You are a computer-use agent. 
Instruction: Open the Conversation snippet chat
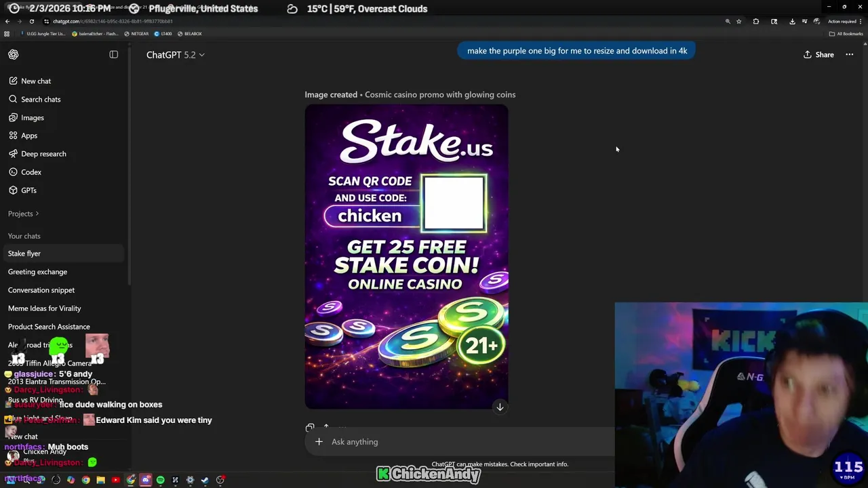[41, 290]
